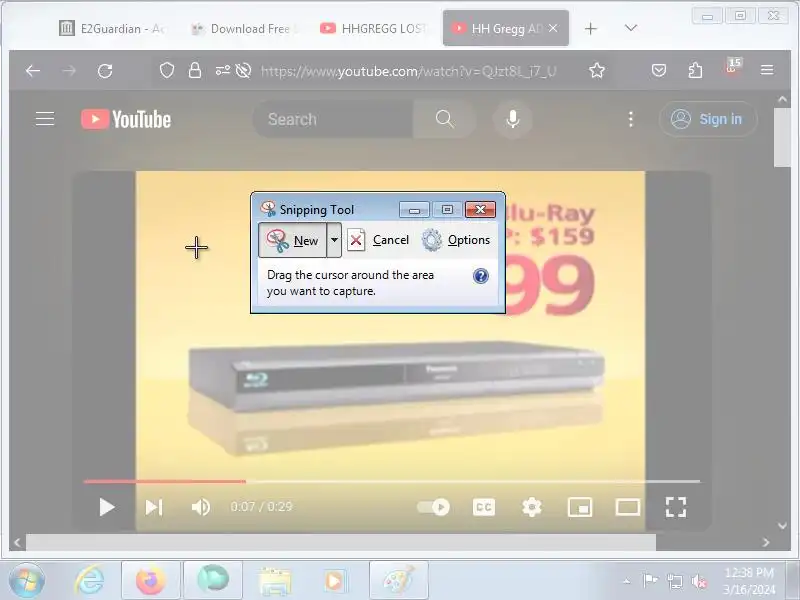Seek on the video progress bar

pyautogui.click(x=392, y=481)
